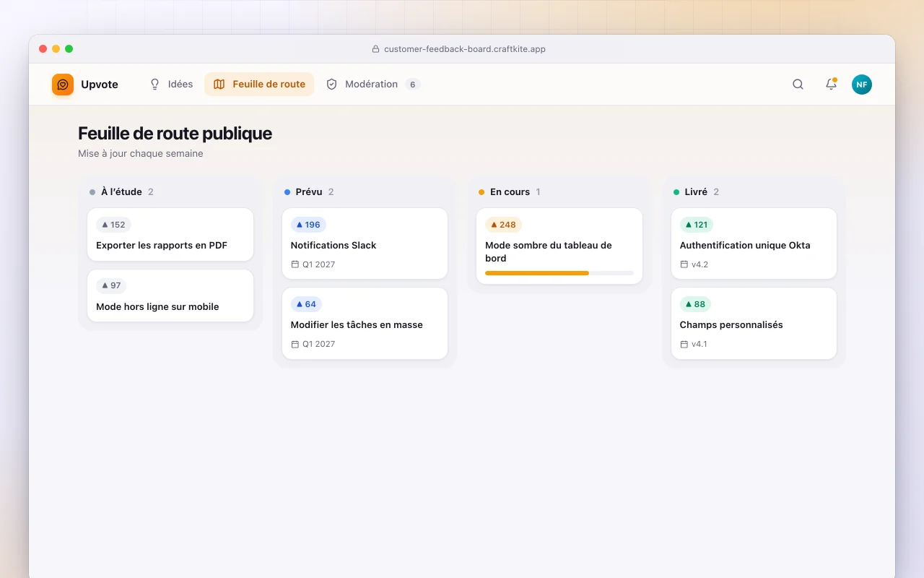Open the Champs personnalisés card title

(x=731, y=325)
